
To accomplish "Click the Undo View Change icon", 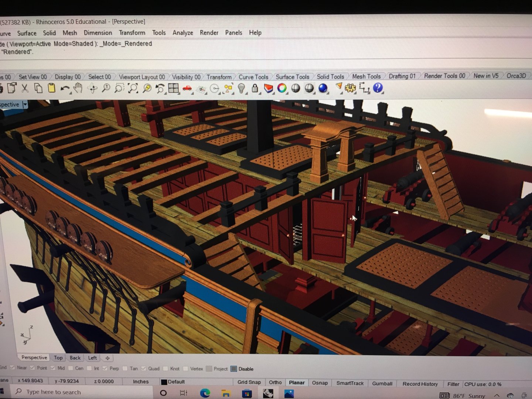I will click(160, 88).
